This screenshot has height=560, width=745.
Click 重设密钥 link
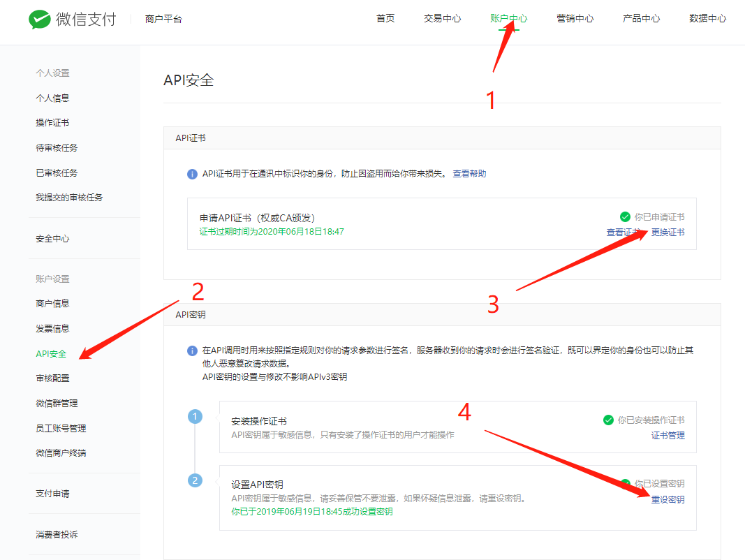click(x=668, y=500)
